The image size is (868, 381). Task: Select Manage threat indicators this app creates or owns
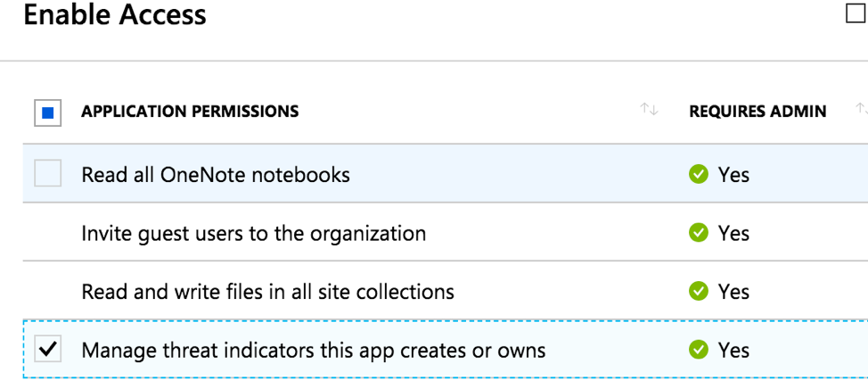click(313, 350)
